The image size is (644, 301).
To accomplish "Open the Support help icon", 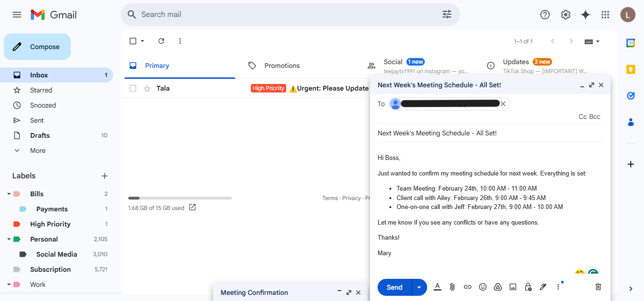I will pos(545,15).
